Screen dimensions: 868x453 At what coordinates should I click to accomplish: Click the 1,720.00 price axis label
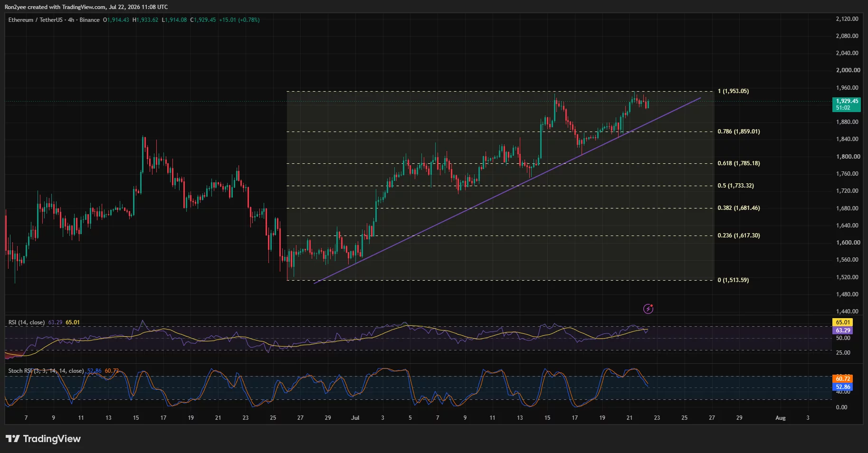847,191
